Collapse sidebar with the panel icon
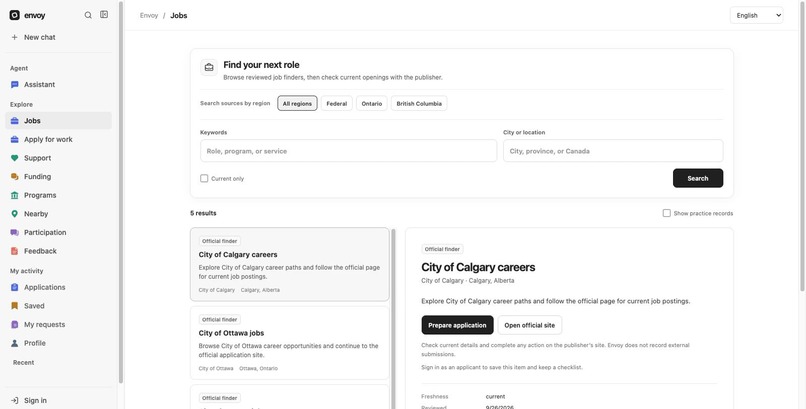Screen dimensions: 806x409 tap(104, 15)
